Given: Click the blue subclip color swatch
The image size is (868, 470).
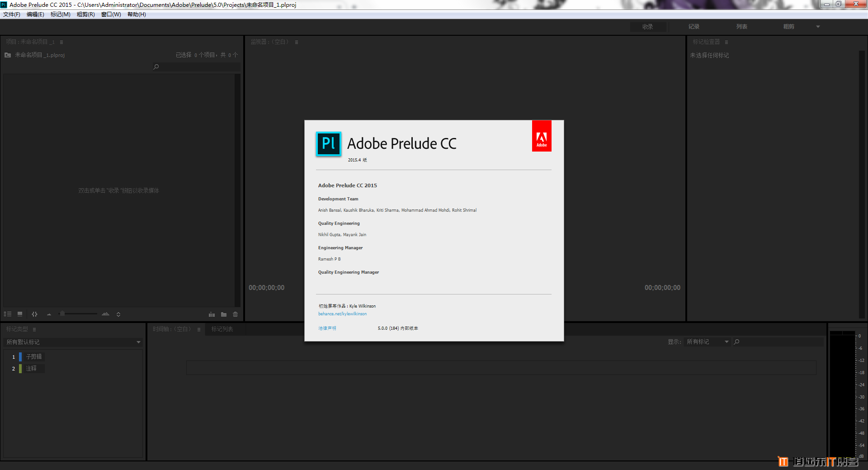Looking at the screenshot, I should point(20,357).
